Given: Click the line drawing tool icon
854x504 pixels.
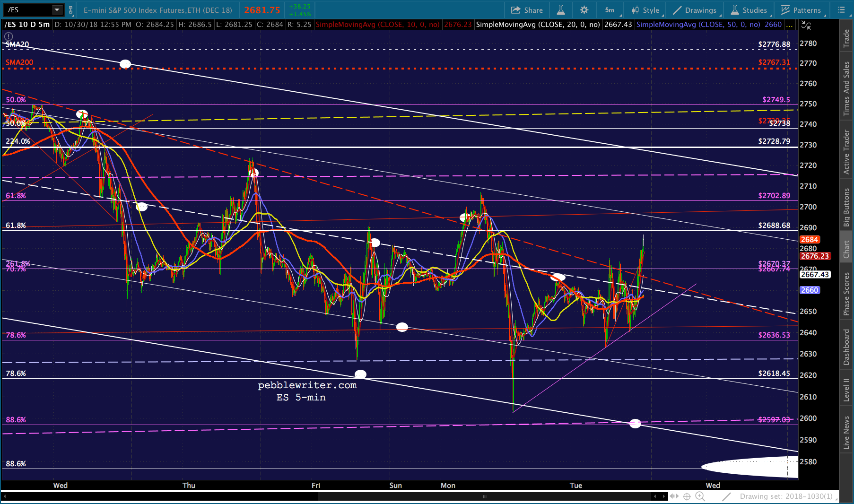Looking at the screenshot, I should click(726, 496).
